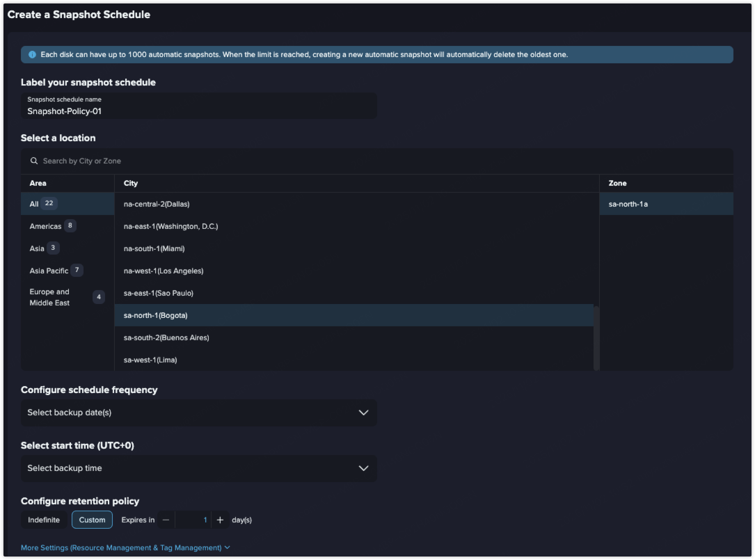Click the city list scrollbar
This screenshot has height=560, width=755.
[x=596, y=337]
